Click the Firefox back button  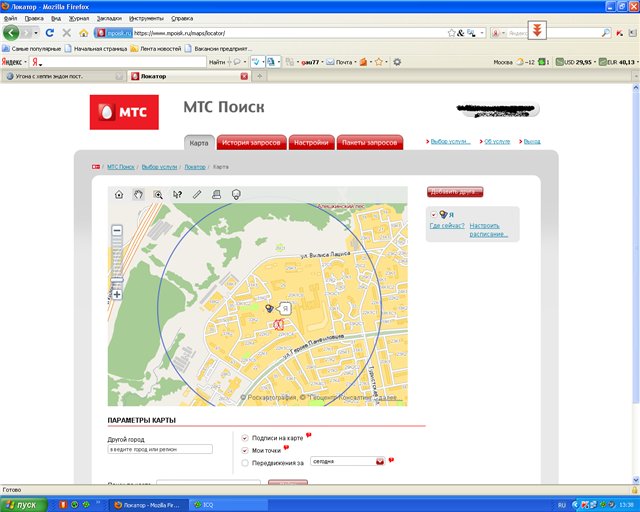pyautogui.click(x=11, y=33)
